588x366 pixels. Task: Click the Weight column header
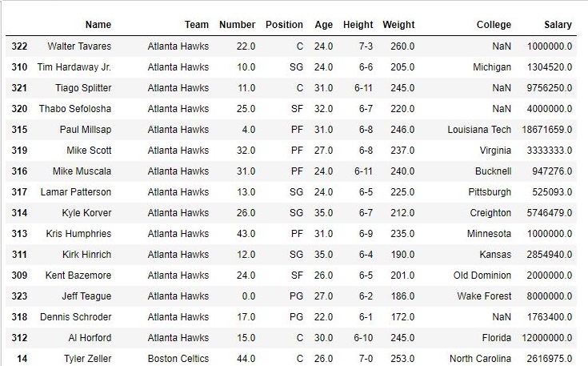tap(398, 25)
